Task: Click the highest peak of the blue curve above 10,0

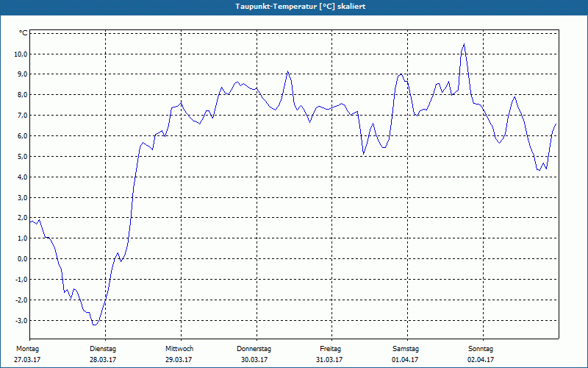Action: pos(465,44)
